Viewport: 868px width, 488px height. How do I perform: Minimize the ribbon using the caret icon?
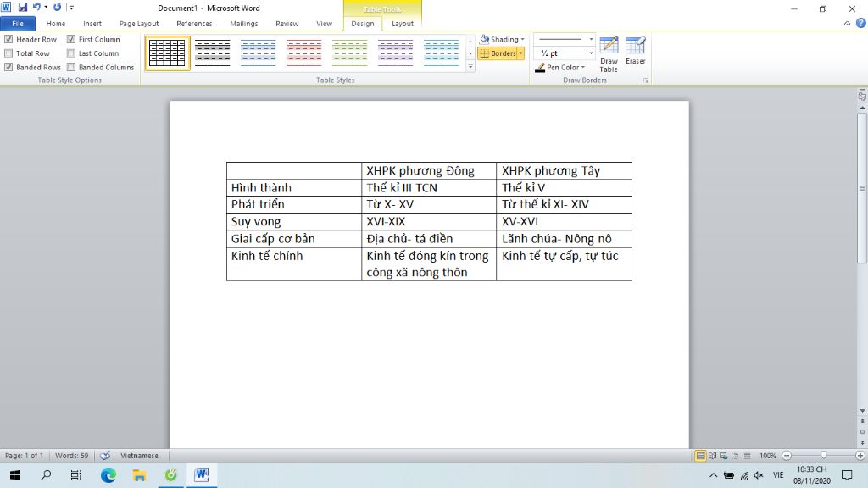(x=847, y=23)
